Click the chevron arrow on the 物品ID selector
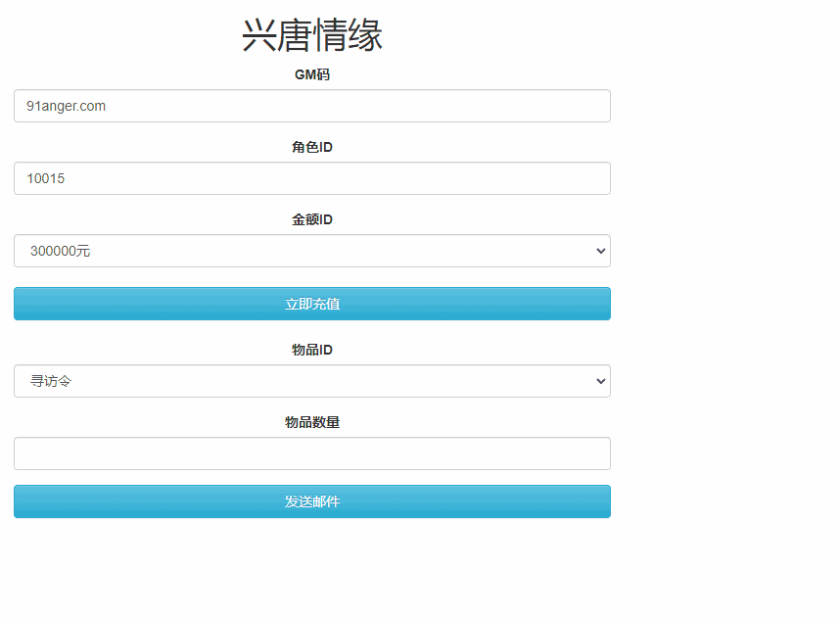This screenshot has height=618, width=840. 600,381
